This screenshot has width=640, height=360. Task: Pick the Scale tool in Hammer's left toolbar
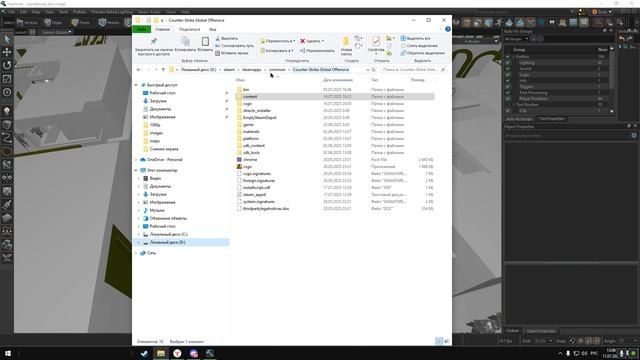pyautogui.click(x=7, y=79)
